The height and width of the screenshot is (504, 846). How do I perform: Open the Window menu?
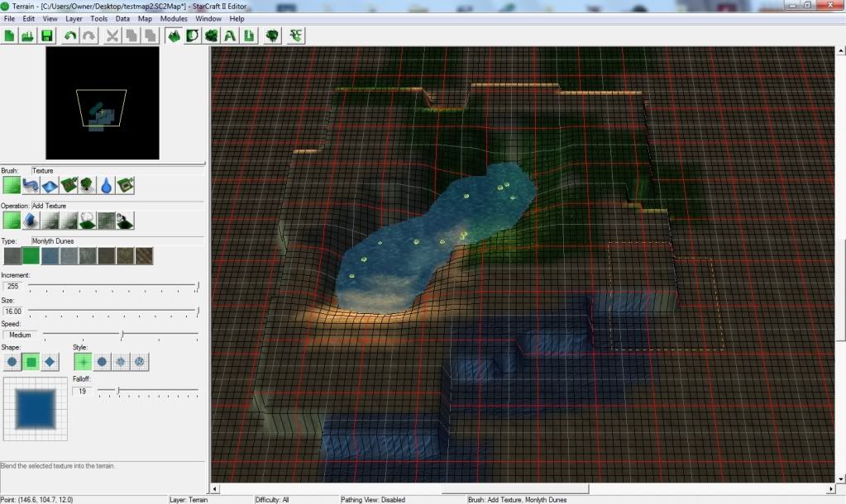pyautogui.click(x=208, y=18)
